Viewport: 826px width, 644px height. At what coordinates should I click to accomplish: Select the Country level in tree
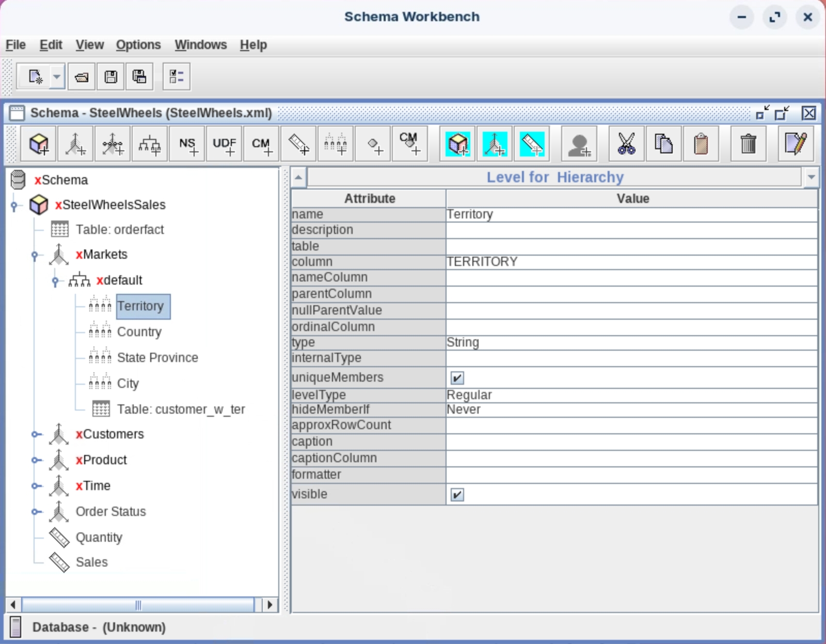pos(139,332)
